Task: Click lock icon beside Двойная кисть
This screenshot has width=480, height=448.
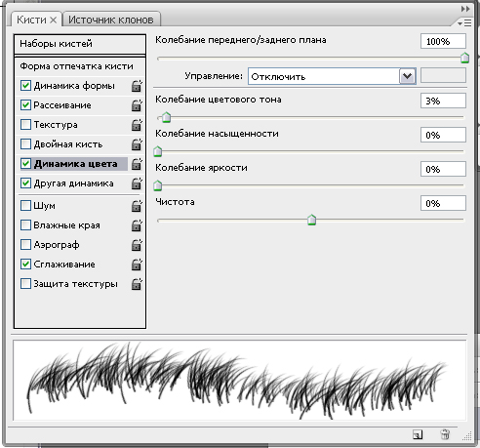Action: coord(137,144)
